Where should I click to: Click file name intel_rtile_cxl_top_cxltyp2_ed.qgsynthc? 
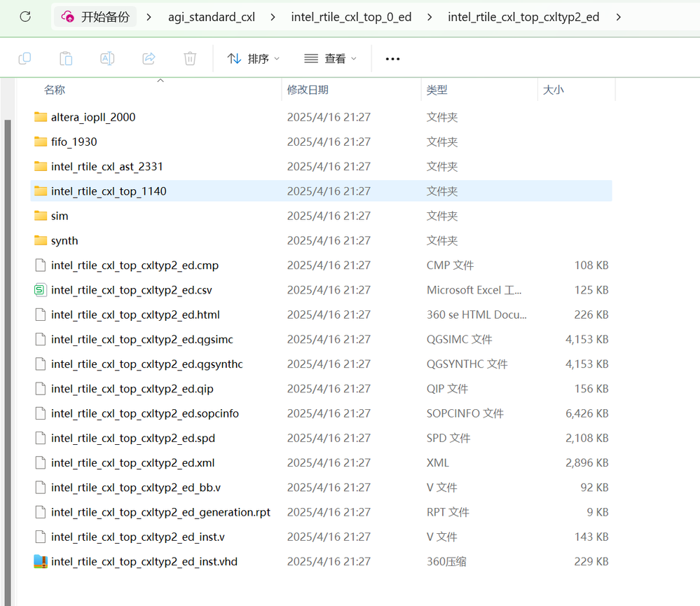pos(147,364)
